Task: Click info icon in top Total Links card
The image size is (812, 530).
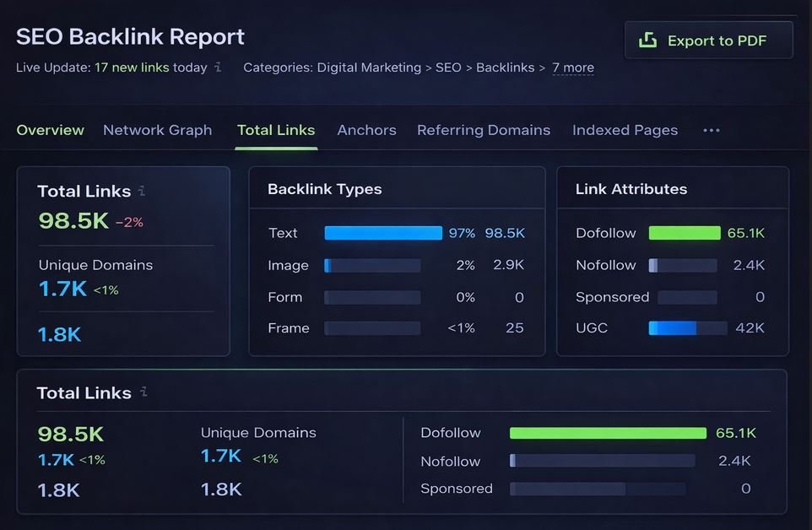Action: [142, 191]
